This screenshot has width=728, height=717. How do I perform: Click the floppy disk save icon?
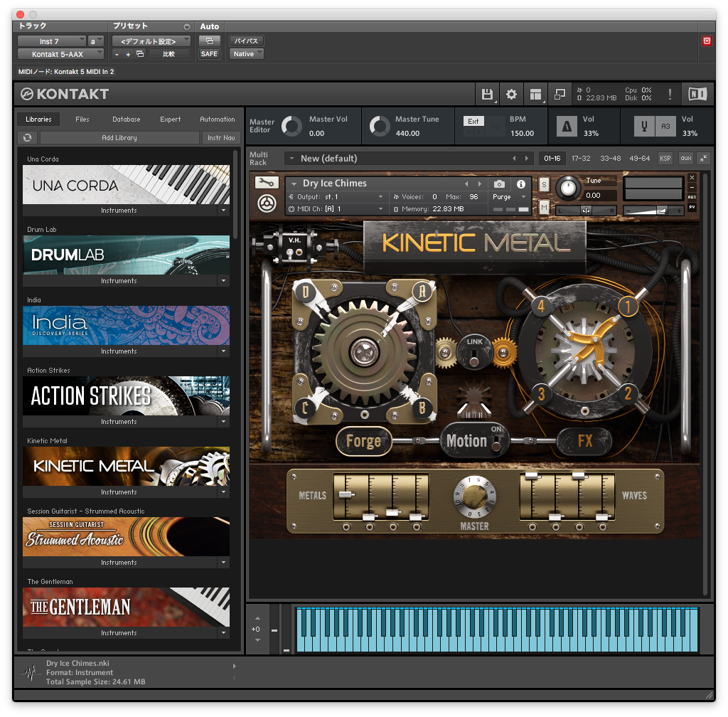[487, 95]
